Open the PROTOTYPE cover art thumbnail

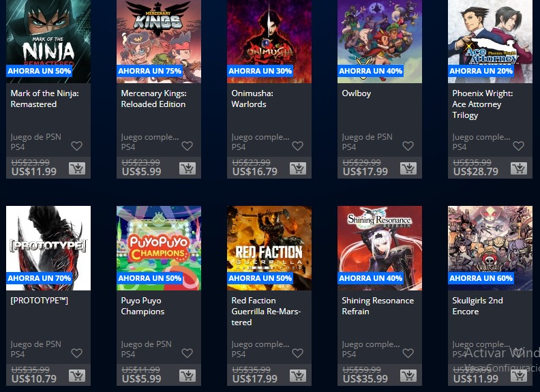pyautogui.click(x=48, y=248)
